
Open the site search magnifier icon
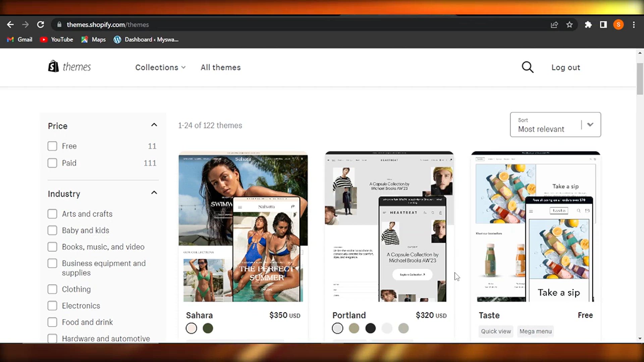click(x=527, y=67)
